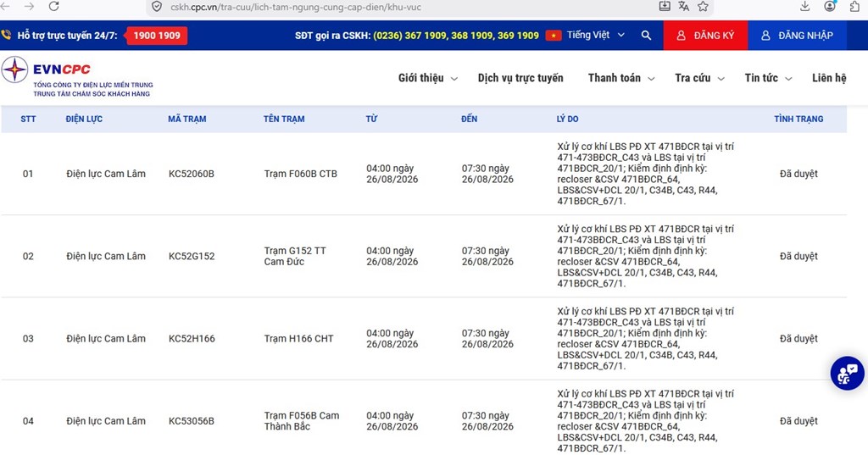Screen dimensions: 868x455
Task: Select station code KC52G152
Action: click(x=192, y=256)
